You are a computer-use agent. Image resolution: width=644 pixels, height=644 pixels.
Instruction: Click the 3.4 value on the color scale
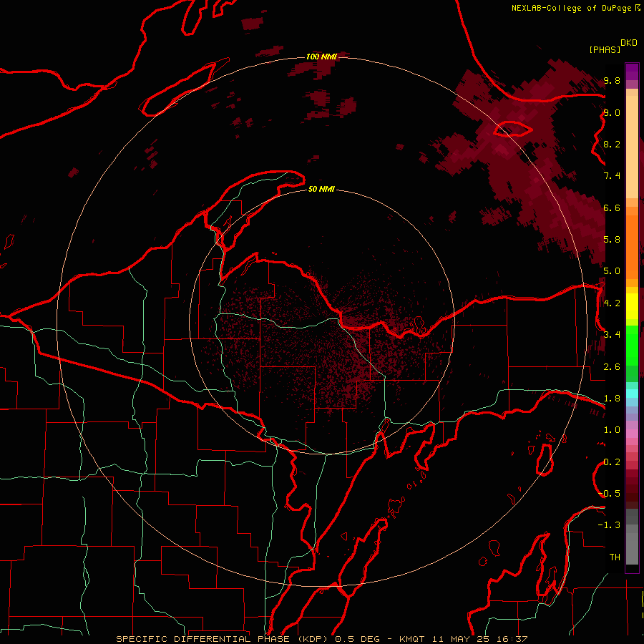[612, 335]
